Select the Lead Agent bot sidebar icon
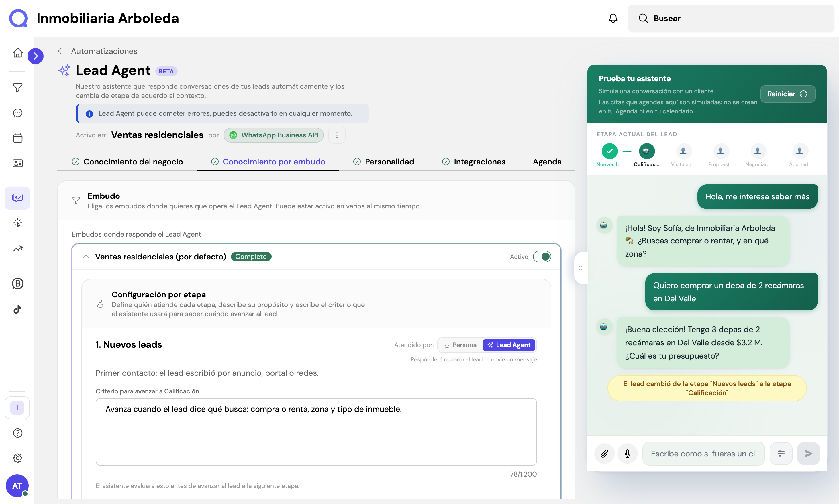 point(17,198)
